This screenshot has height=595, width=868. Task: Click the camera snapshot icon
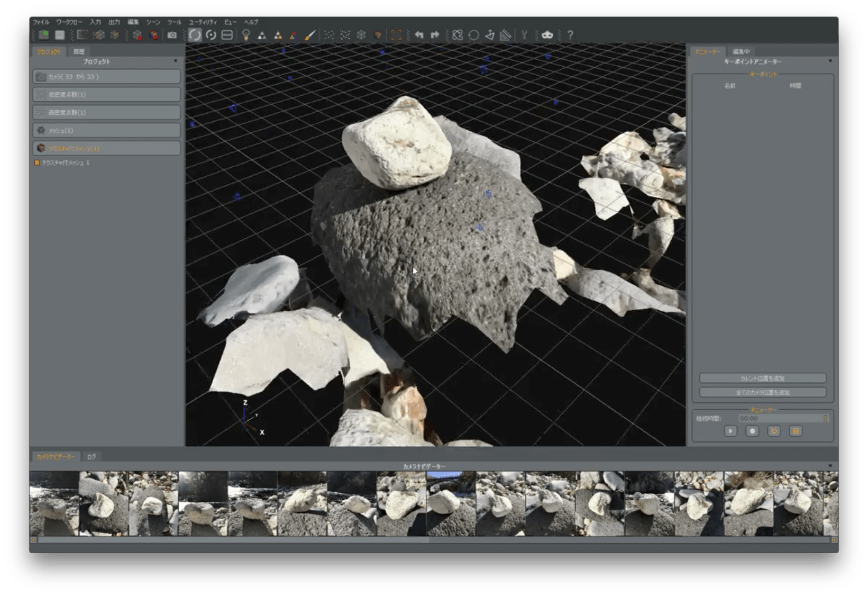(x=172, y=35)
